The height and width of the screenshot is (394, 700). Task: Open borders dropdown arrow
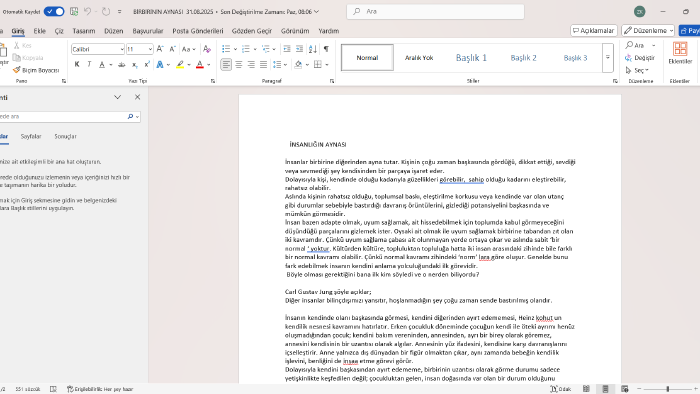coord(327,65)
